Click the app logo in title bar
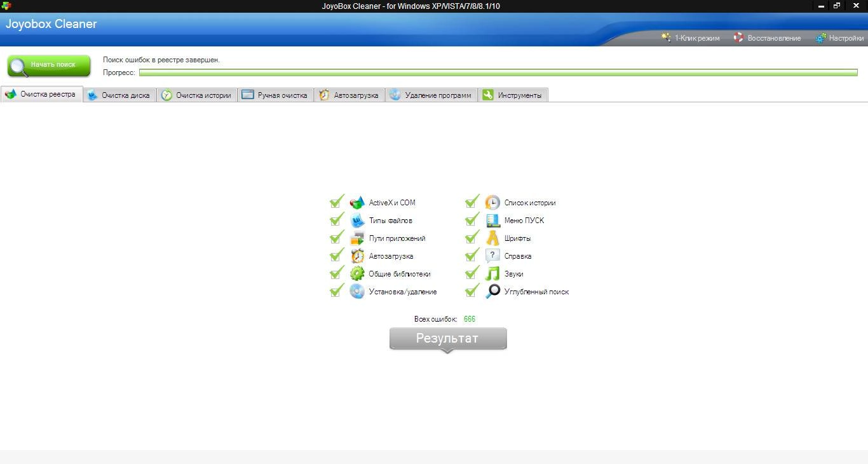 pos(7,6)
